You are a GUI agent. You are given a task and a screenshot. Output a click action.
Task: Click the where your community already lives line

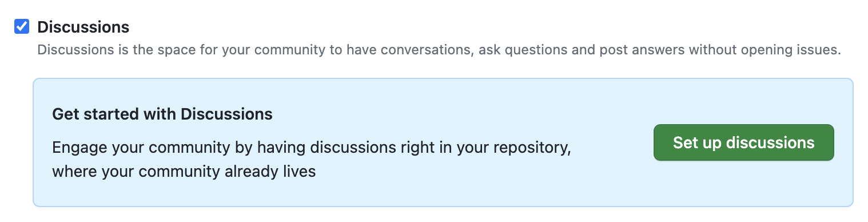pyautogui.click(x=184, y=171)
